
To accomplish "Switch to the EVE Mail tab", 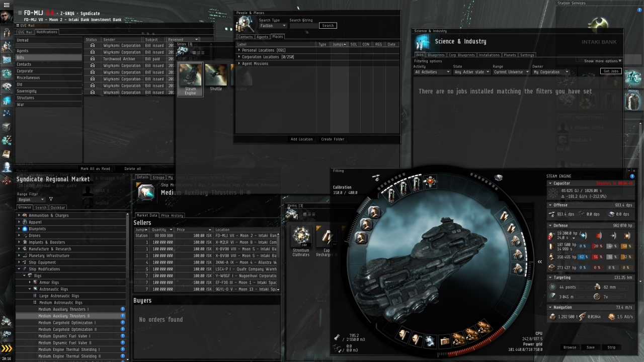I will click(x=25, y=32).
